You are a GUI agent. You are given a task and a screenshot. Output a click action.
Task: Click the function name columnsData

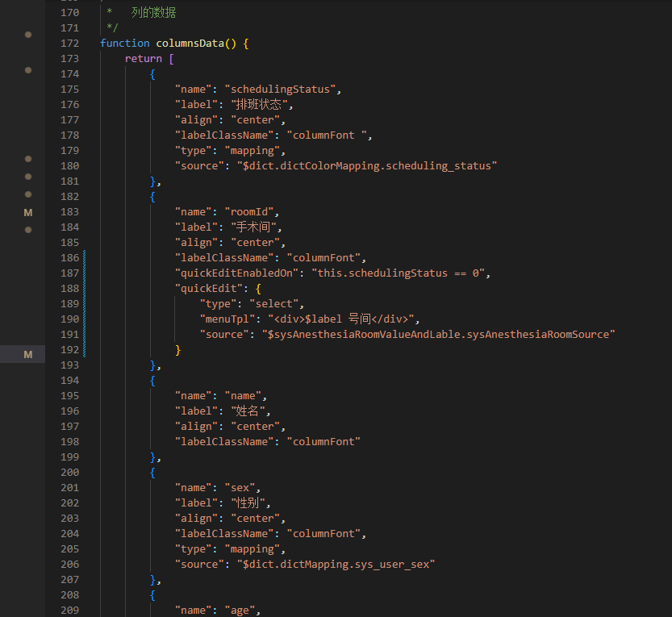point(190,44)
